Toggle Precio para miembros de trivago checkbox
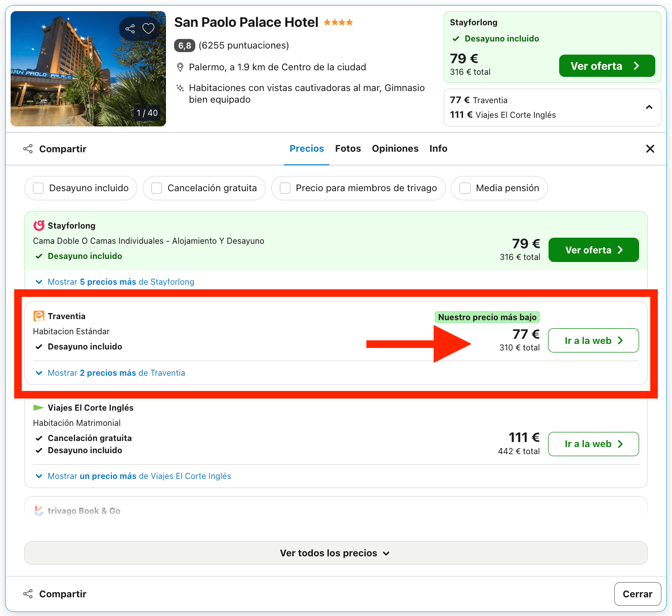Image resolution: width=672 pixels, height=616 pixels. (x=285, y=188)
